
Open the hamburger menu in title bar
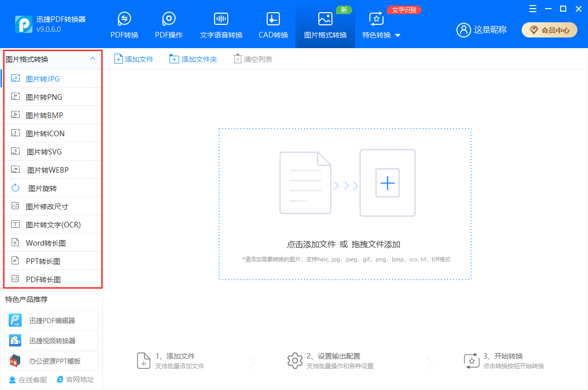(x=533, y=9)
